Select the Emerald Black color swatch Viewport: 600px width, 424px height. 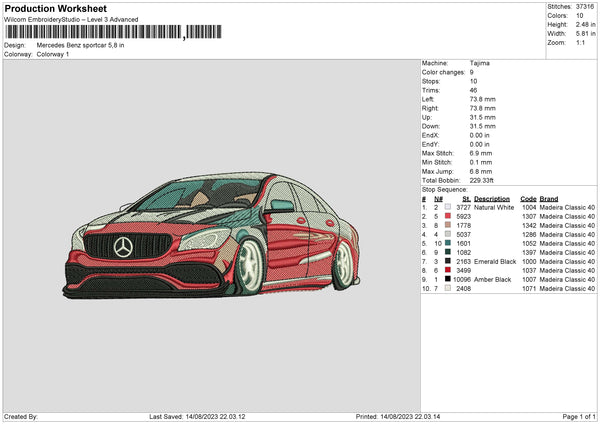tap(448, 261)
